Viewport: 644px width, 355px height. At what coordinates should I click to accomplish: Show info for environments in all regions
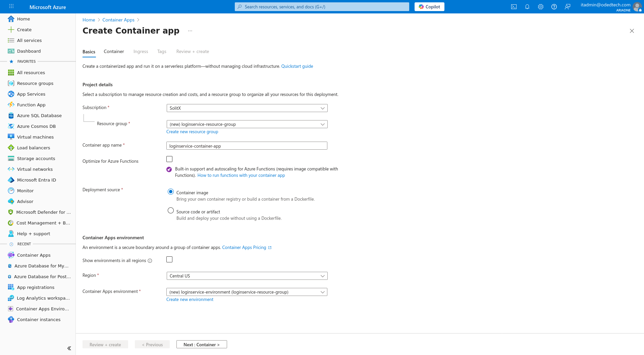(150, 261)
